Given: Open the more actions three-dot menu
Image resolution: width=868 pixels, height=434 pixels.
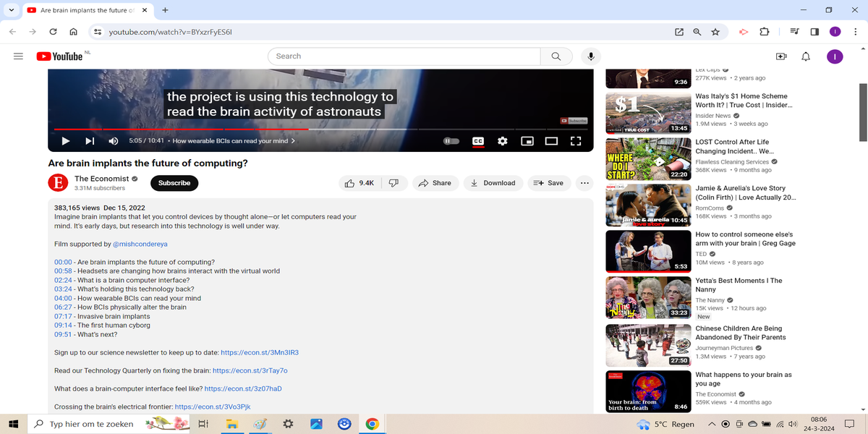Looking at the screenshot, I should point(584,183).
